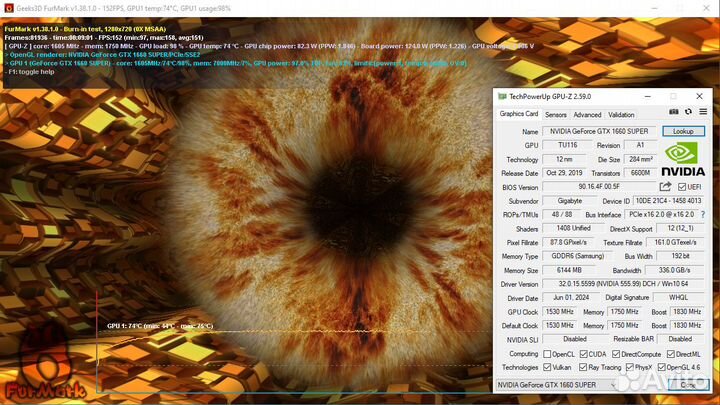Viewport: 720px width, 405px height.
Task: Click the BIOS export share icon
Action: [666, 186]
